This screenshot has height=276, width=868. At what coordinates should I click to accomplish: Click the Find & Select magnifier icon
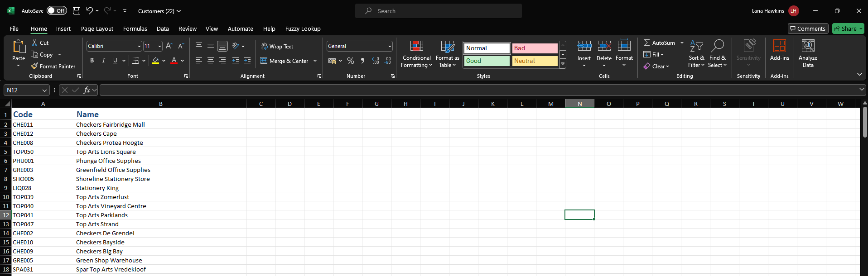717,46
